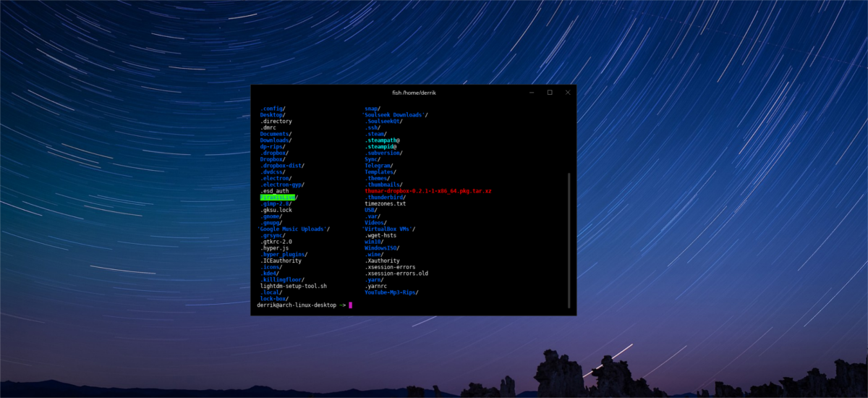Click the 'USB/' directory entry

(x=371, y=210)
